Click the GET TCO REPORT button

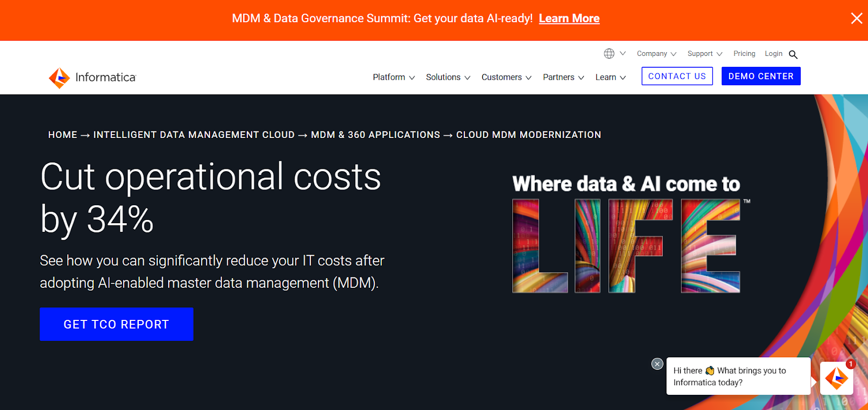(117, 324)
